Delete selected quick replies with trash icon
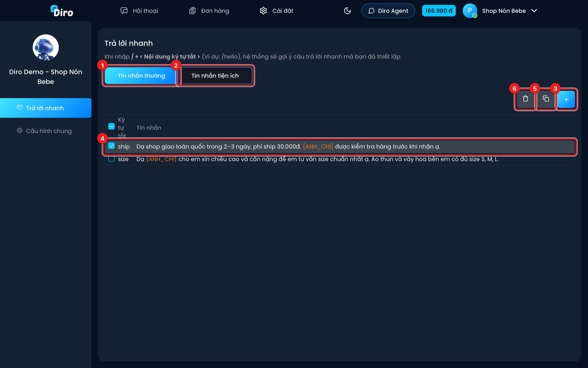 tap(525, 99)
